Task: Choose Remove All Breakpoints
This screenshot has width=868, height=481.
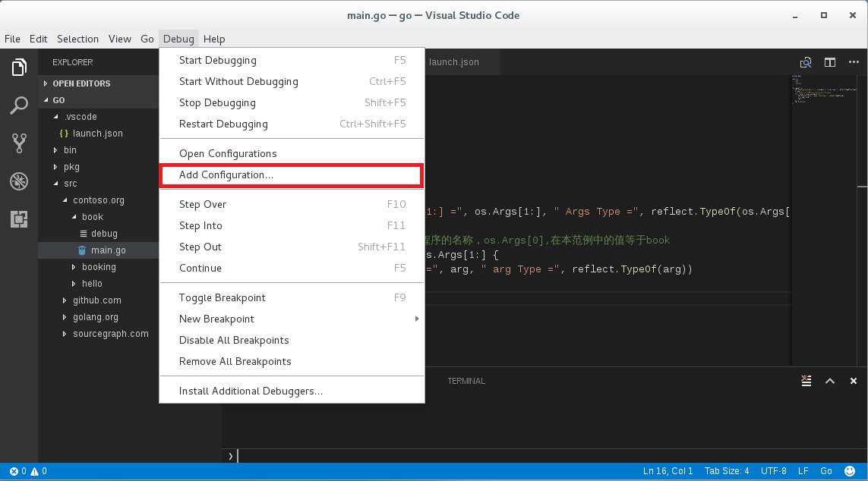Action: pos(292,362)
